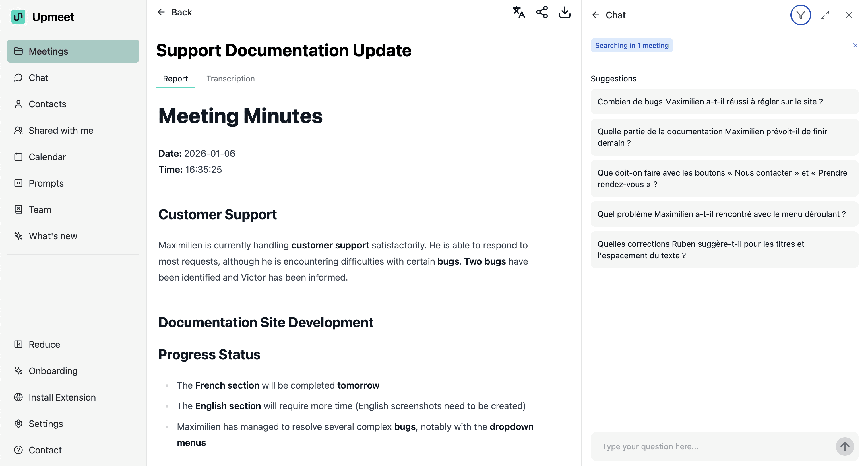The image size is (868, 466).
Task: Toggle the chat filter funnel icon
Action: coord(800,15)
